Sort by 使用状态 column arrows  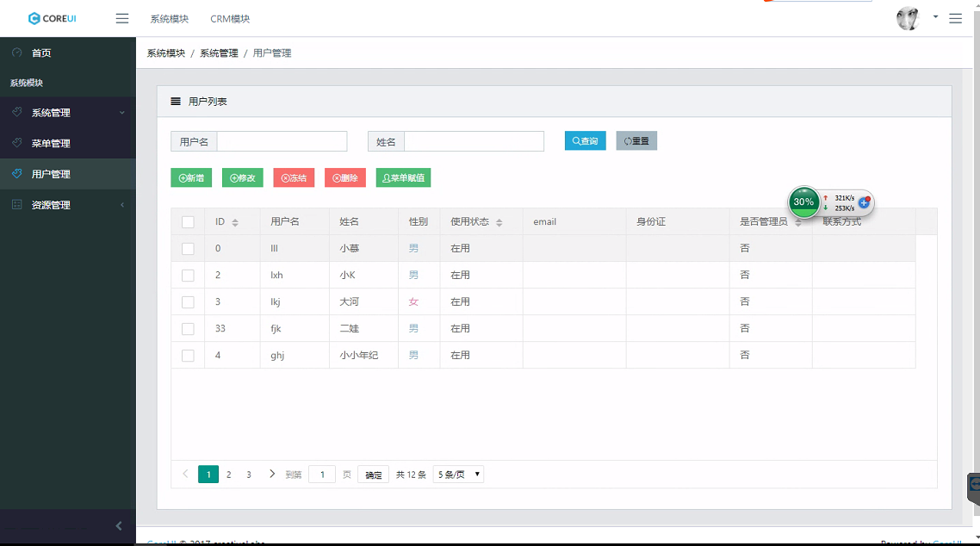pos(499,222)
